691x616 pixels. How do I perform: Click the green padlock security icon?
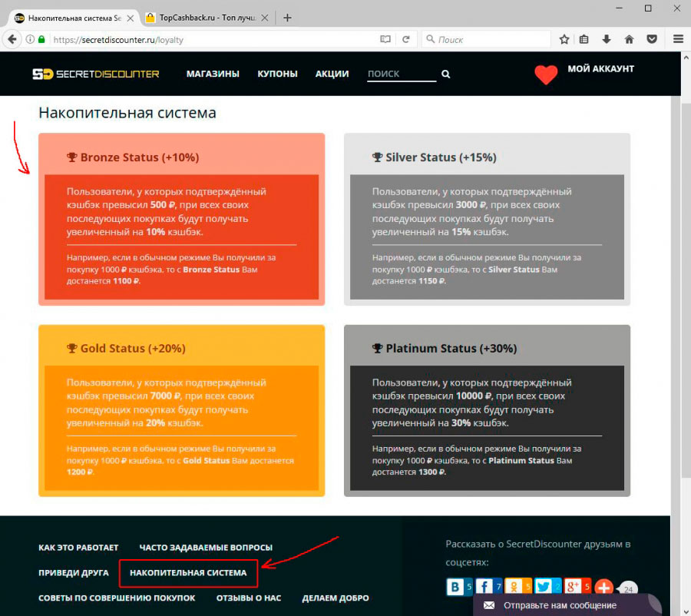[41, 39]
